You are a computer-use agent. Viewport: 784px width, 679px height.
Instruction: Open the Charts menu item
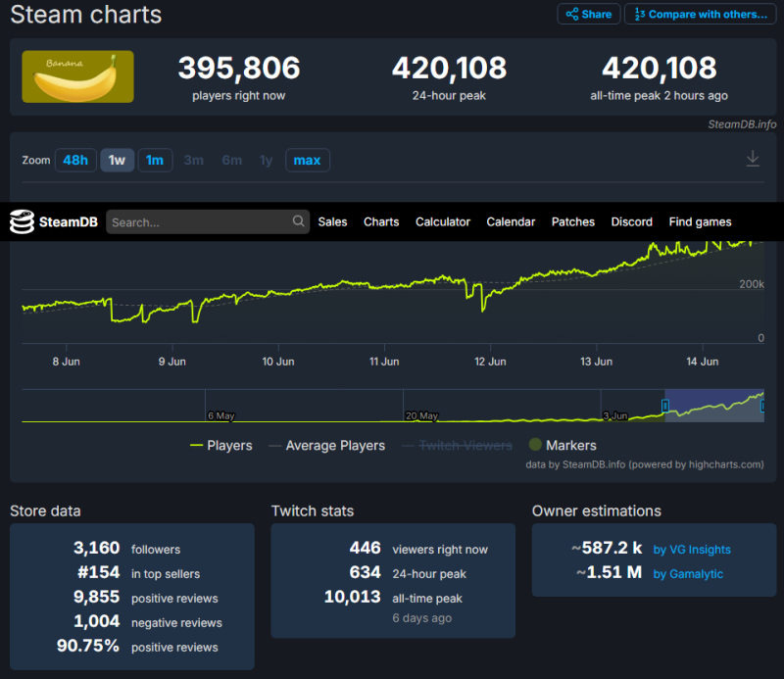point(381,222)
